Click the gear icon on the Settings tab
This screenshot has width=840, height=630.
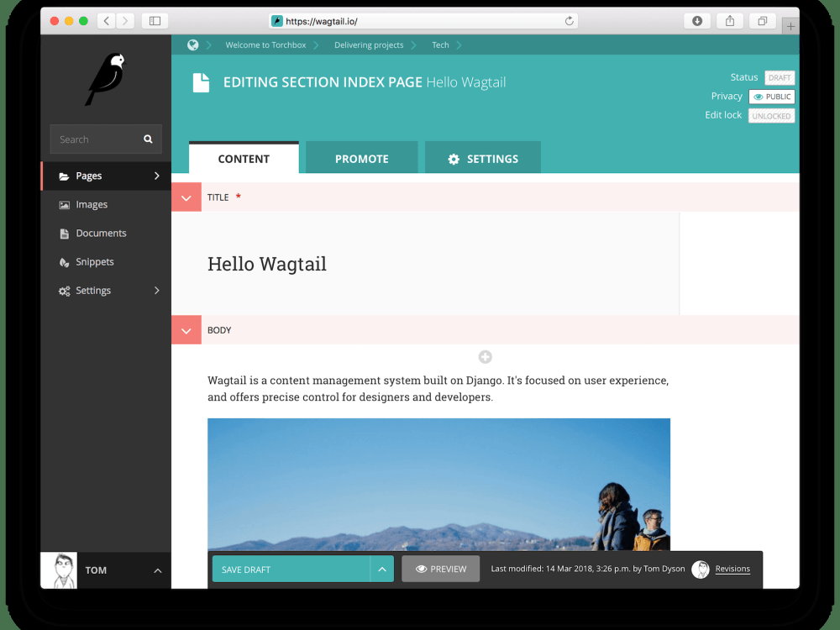[x=454, y=158]
